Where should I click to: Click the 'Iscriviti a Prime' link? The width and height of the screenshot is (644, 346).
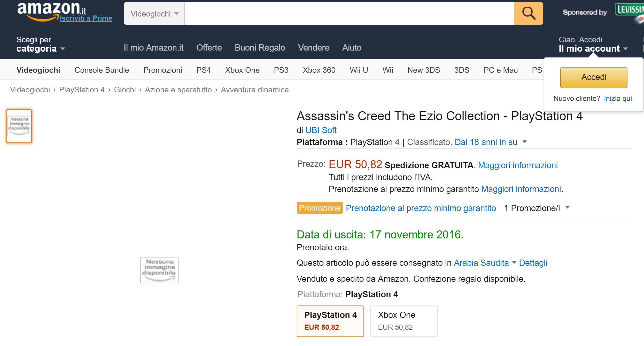[x=86, y=18]
